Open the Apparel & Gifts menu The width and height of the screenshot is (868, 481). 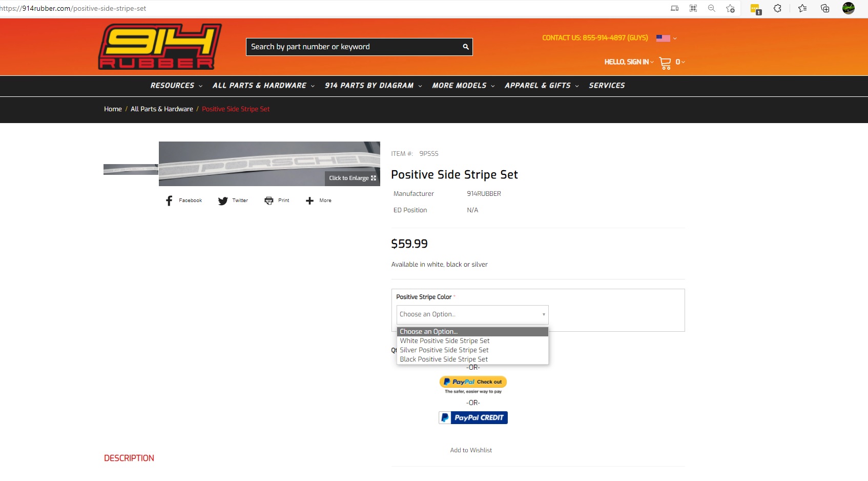pyautogui.click(x=541, y=86)
